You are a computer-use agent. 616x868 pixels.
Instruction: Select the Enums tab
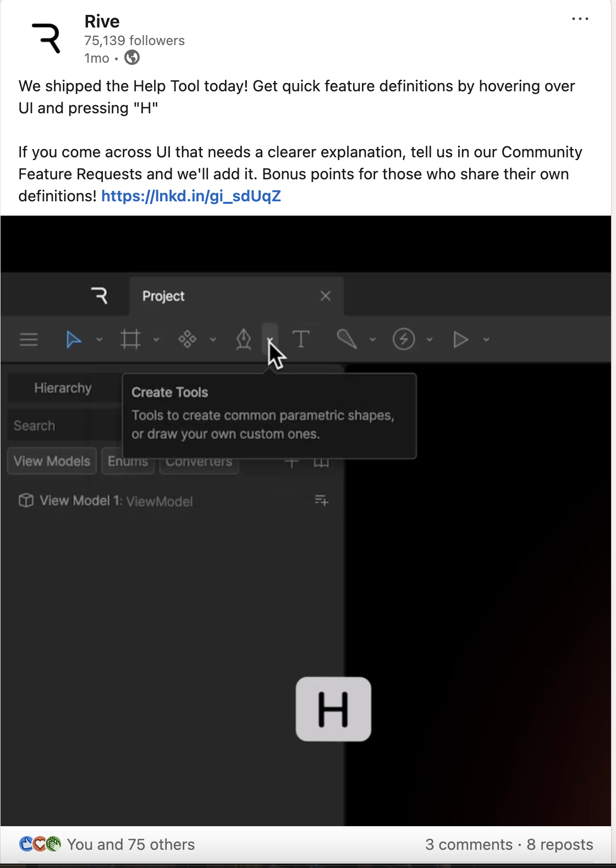(x=128, y=462)
